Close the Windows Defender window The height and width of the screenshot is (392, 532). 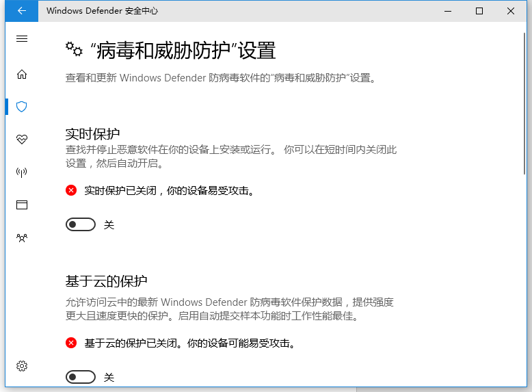click(x=511, y=11)
